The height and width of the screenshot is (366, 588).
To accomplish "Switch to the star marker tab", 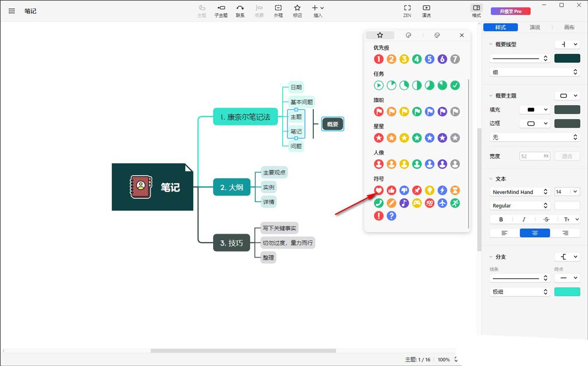I will point(380,35).
